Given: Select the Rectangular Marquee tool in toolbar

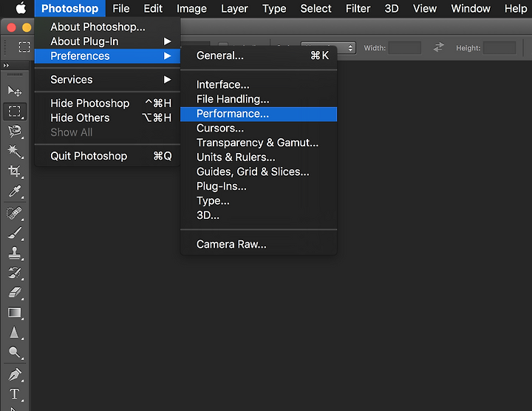Looking at the screenshot, I should (x=15, y=112).
